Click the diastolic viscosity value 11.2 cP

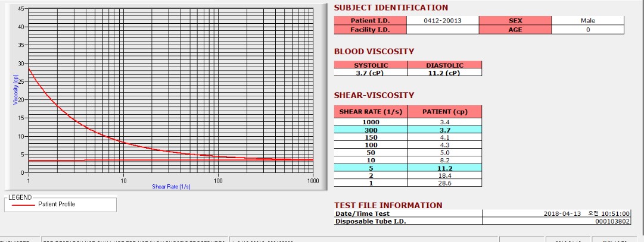(x=445, y=73)
